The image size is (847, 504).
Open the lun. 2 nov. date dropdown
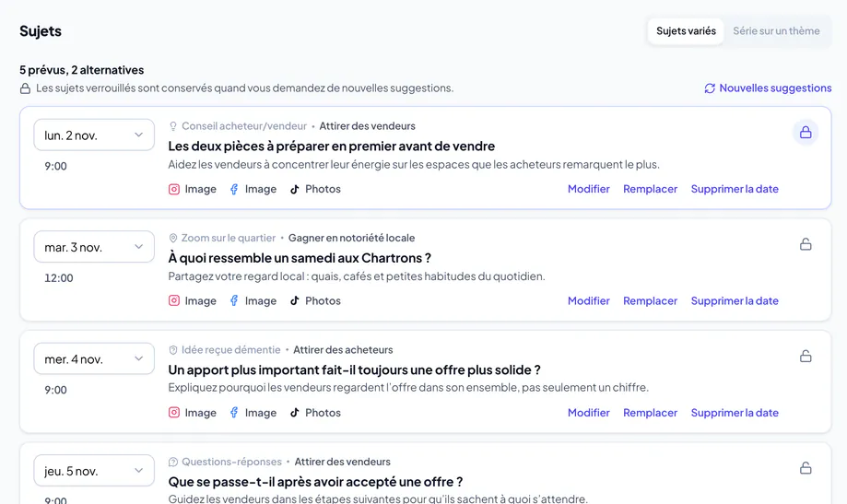(94, 135)
